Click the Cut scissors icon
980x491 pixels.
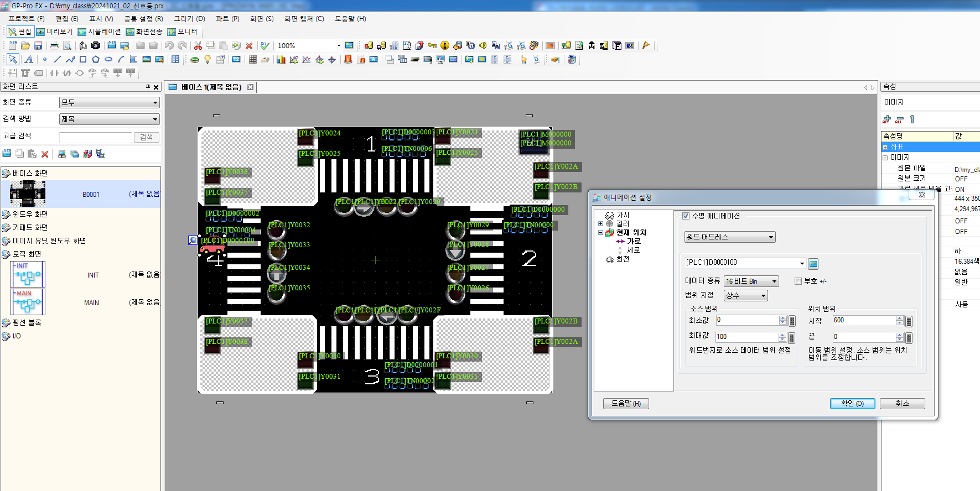[198, 45]
